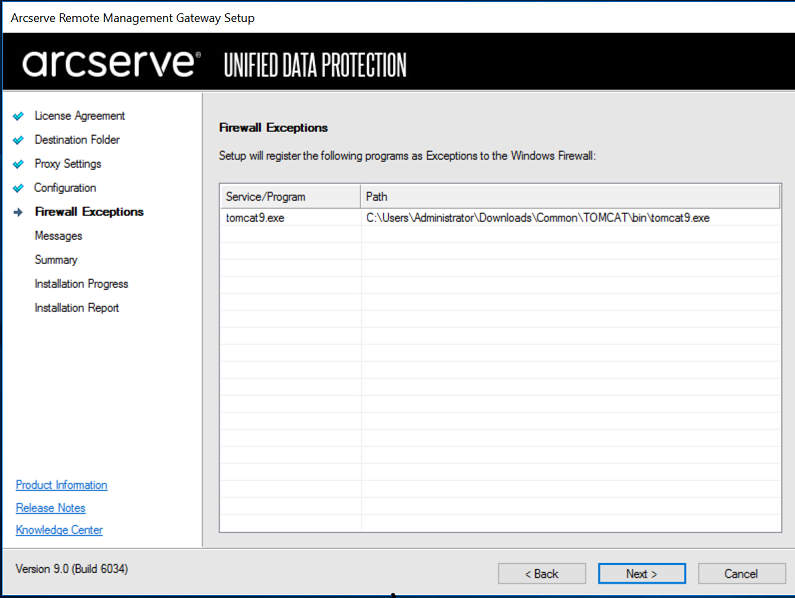The image size is (795, 598).
Task: Select the tomcat9.exe row in the table
Action: [x=500, y=218]
